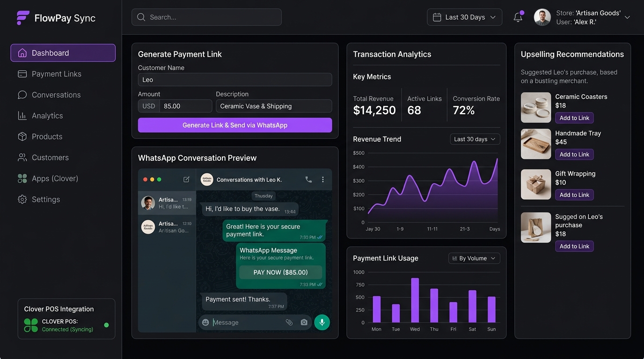Click the PAY NOW ($85.00) button

(x=280, y=273)
